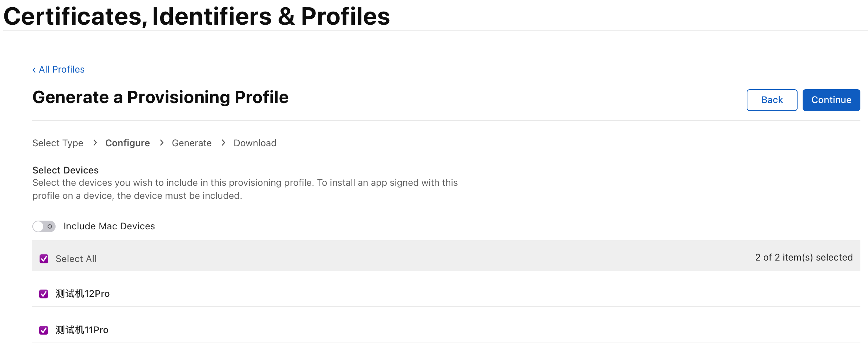This screenshot has width=868, height=344.
Task: Click the 测试机11Pro device name
Action: 82,330
